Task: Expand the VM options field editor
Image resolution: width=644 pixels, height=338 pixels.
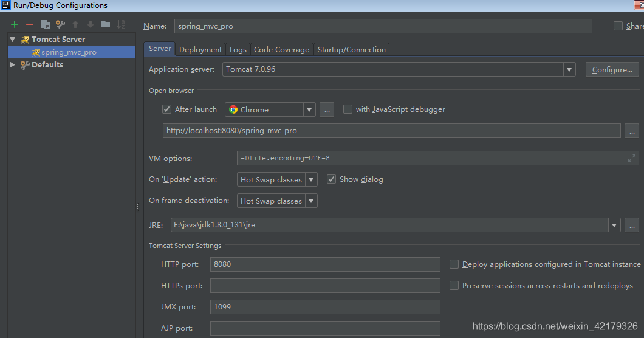Action: click(x=632, y=158)
